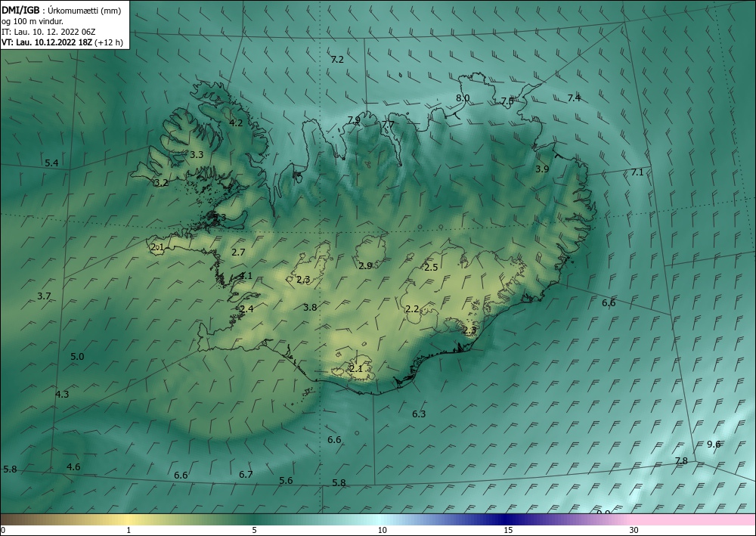Click the value 5.0 southwest of Iceland
Viewport: 756px width, 536px height.
[77, 357]
